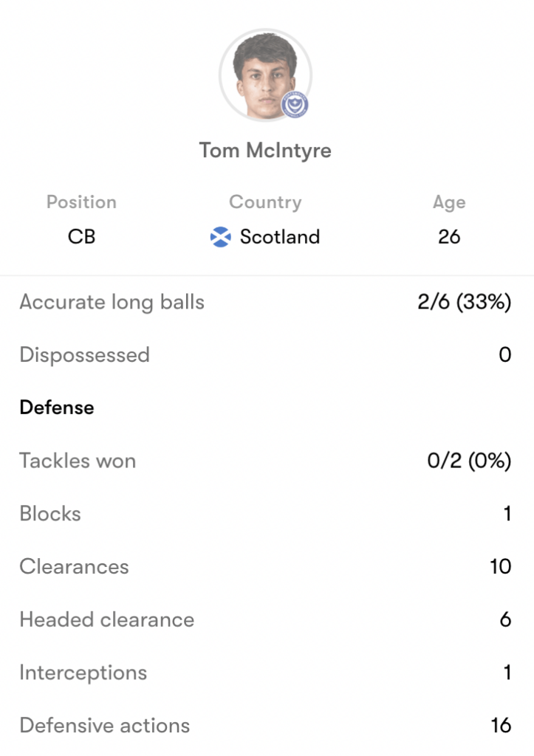Select the Headed clearance row

pyautogui.click(x=265, y=619)
